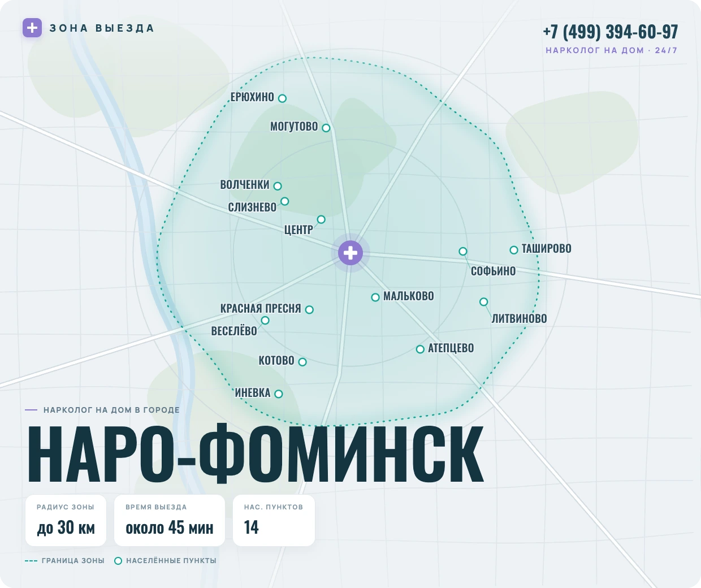
Task: Click the ВОЛЧЕНКИ label text
Action: coord(245,185)
